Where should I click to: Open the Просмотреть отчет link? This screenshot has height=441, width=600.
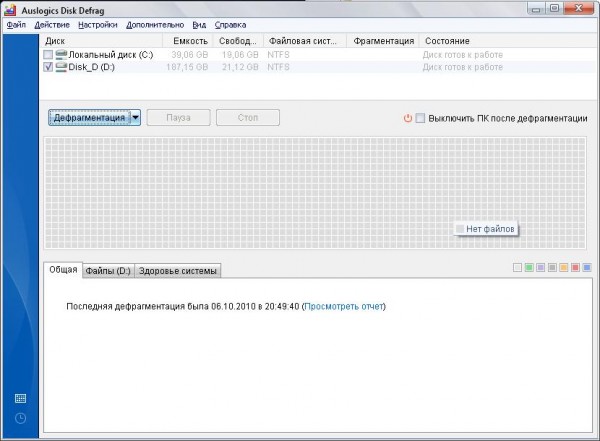[344, 306]
